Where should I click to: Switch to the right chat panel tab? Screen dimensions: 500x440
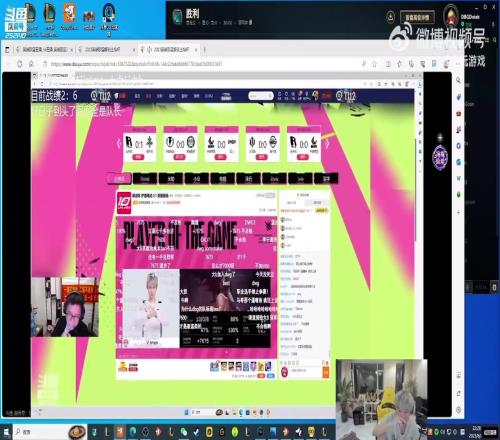pyautogui.click(x=317, y=203)
